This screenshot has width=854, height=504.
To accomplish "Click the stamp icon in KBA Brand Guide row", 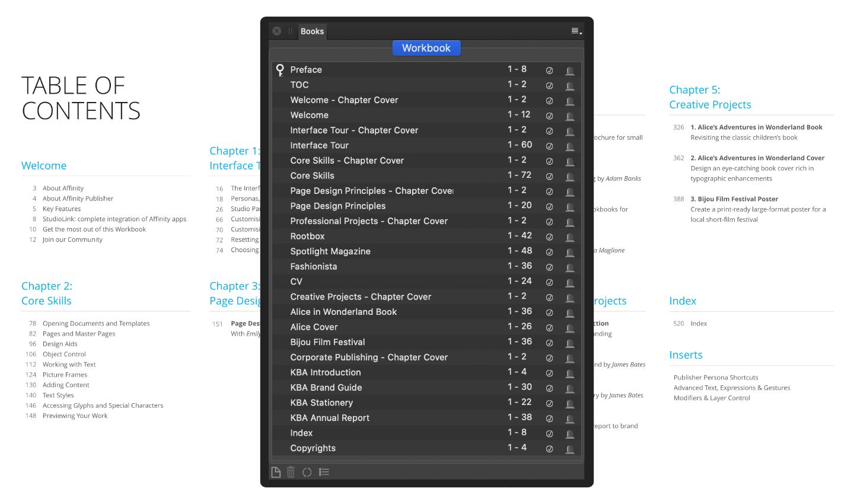I will tap(569, 388).
